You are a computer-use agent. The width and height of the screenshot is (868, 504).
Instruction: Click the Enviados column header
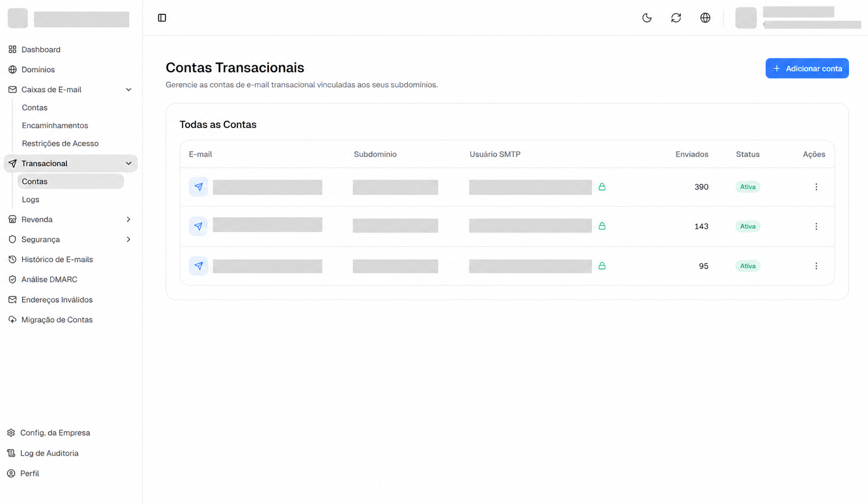tap(692, 154)
